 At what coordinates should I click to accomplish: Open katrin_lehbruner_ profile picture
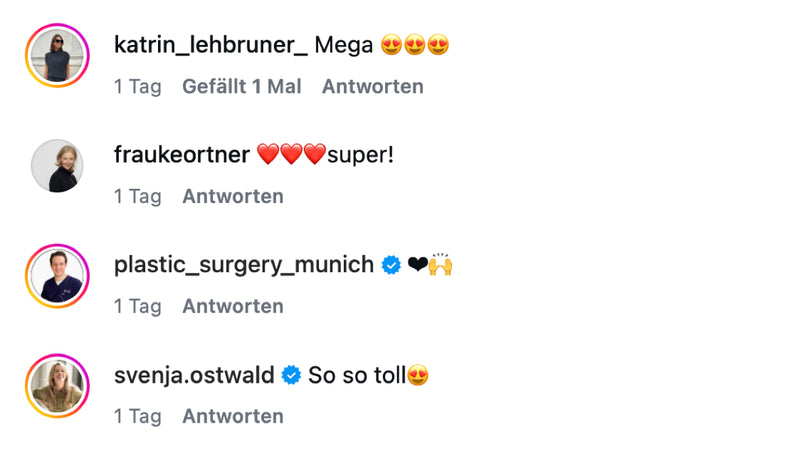57,55
